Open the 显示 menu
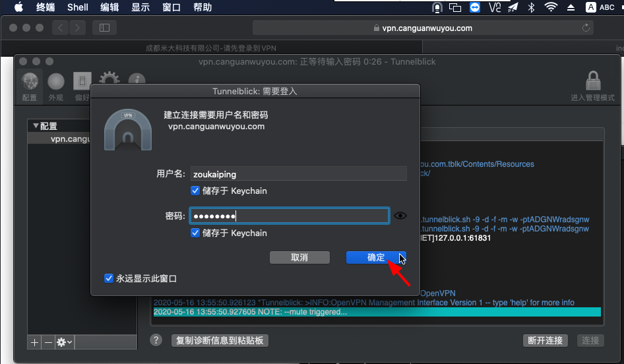Screen dimensions: 624x364 140,7
